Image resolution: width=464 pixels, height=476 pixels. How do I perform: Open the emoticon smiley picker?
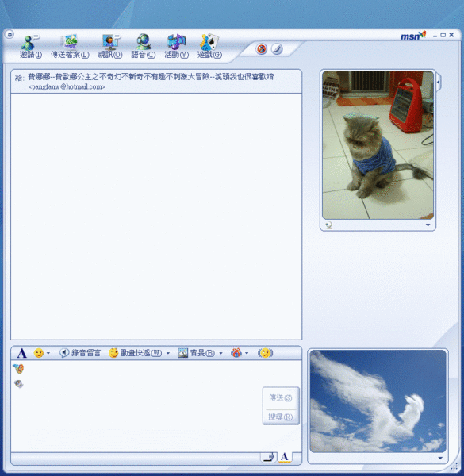coord(39,353)
